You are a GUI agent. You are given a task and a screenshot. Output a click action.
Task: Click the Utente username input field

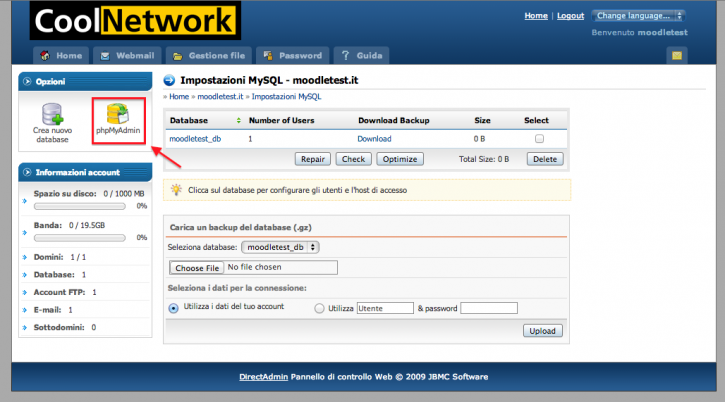(x=385, y=308)
